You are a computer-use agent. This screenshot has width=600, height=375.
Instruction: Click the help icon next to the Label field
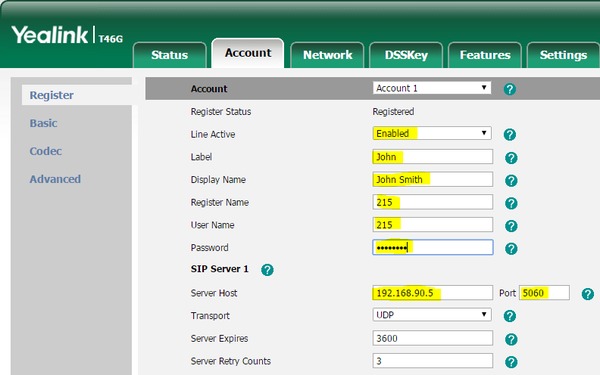[x=511, y=158]
